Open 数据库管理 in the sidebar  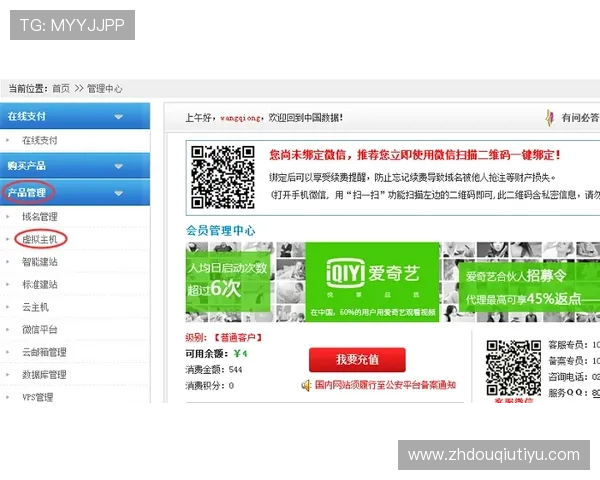[x=44, y=375]
